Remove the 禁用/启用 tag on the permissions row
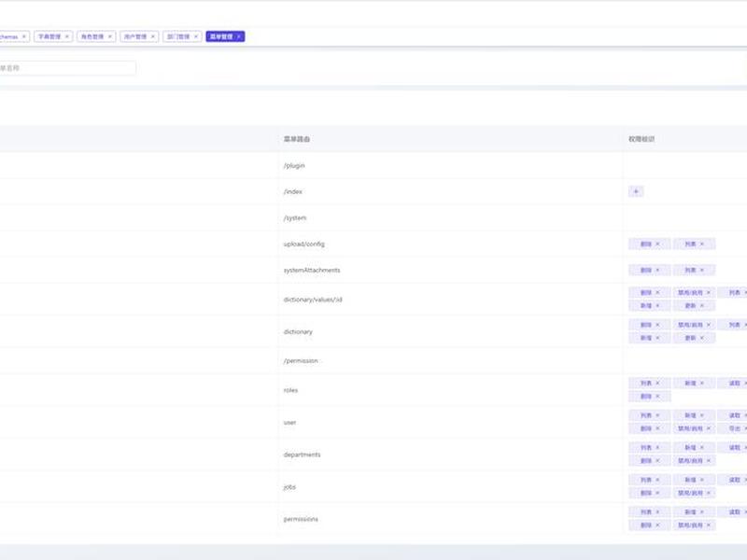Viewport: 747px width, 560px height. click(x=709, y=525)
